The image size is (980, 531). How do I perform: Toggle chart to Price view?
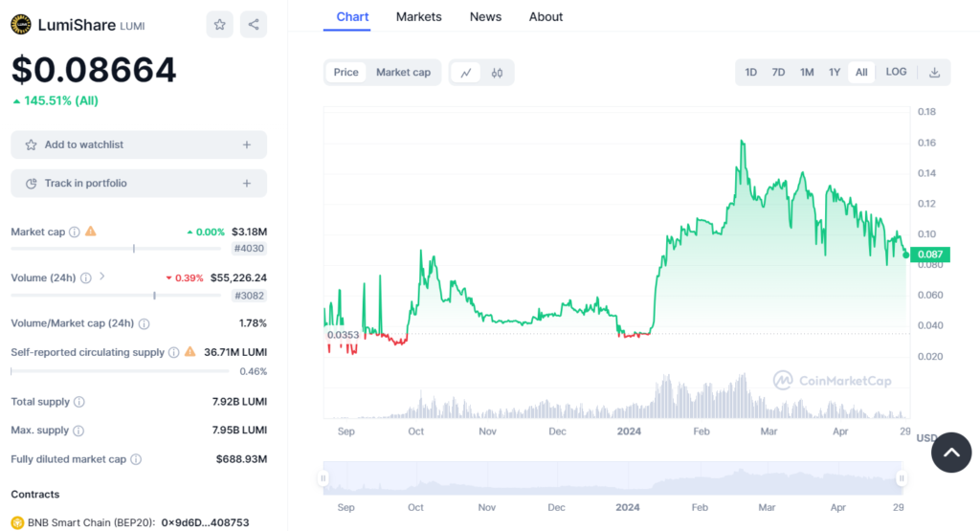[x=345, y=73]
